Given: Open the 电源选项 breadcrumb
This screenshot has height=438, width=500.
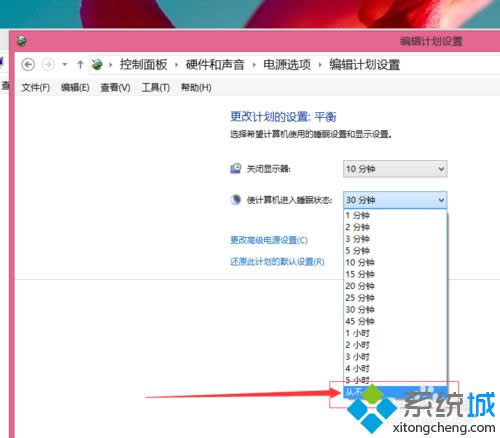Looking at the screenshot, I should point(287,64).
